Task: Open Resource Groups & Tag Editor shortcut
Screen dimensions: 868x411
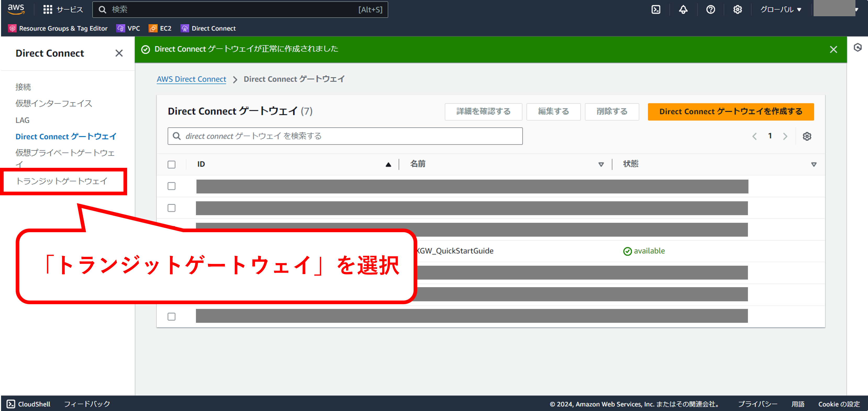Action: tap(58, 28)
